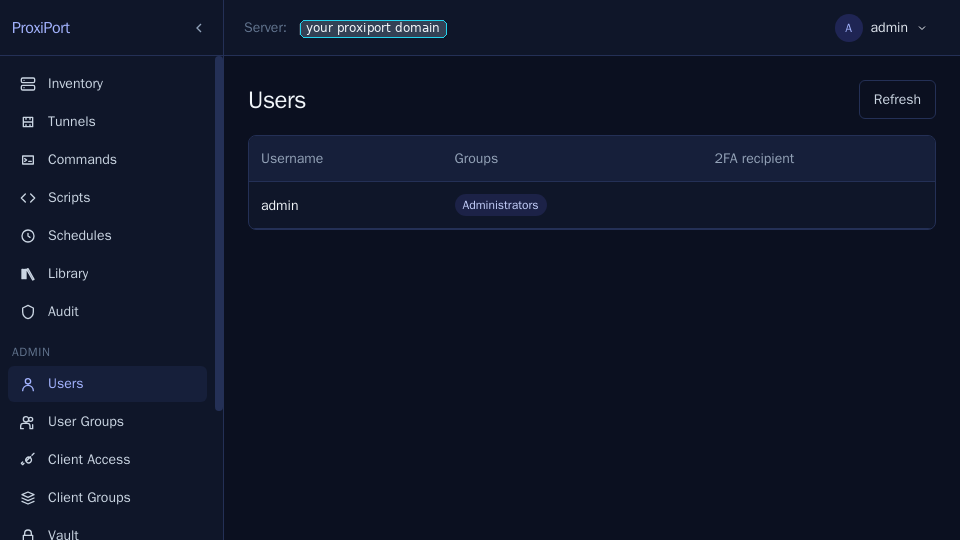Click the Refresh button
960x540 pixels.
pyautogui.click(x=897, y=99)
